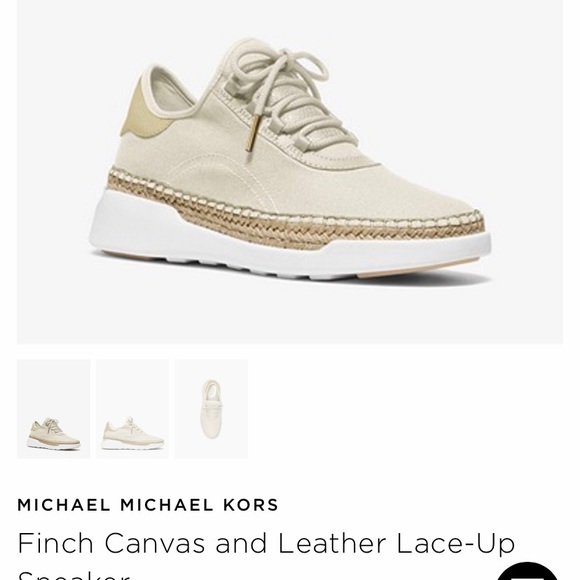Select the top-down view shoe thumbnail
Image resolution: width=580 pixels, height=580 pixels.
pyautogui.click(x=211, y=409)
